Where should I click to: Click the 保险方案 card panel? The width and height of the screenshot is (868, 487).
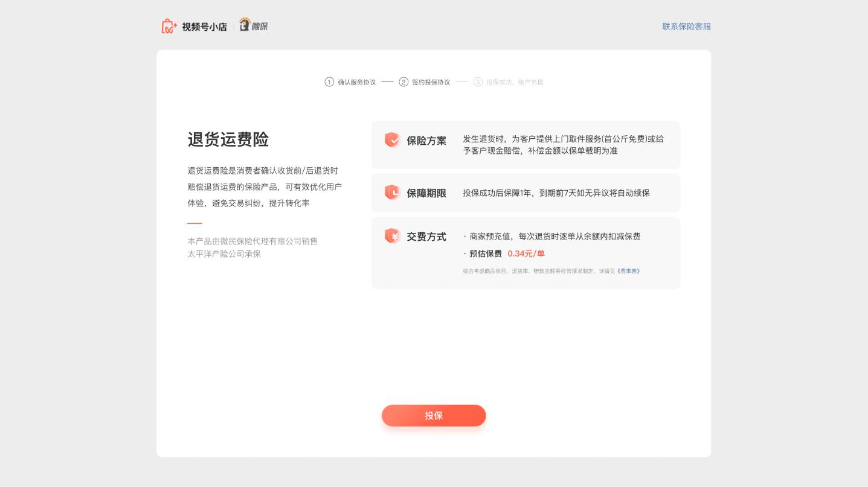point(526,145)
